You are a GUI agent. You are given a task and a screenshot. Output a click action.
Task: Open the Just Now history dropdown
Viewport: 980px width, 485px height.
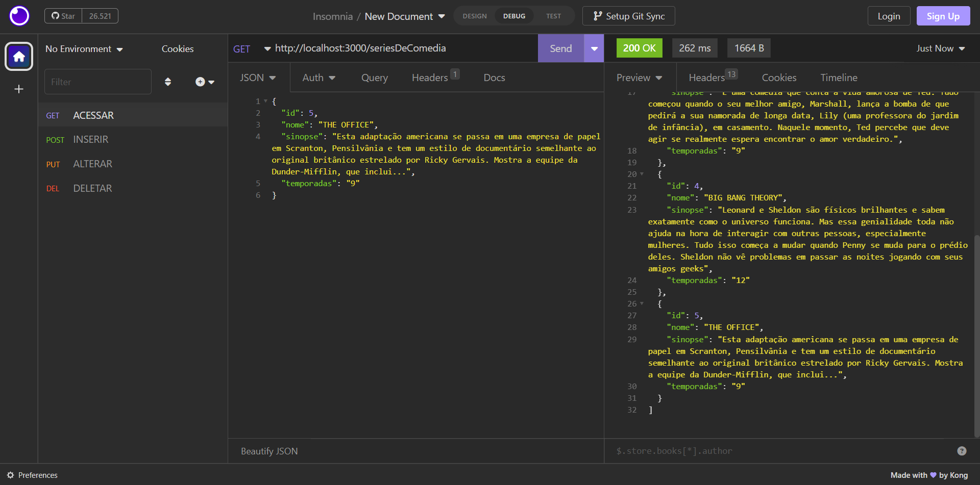point(940,48)
